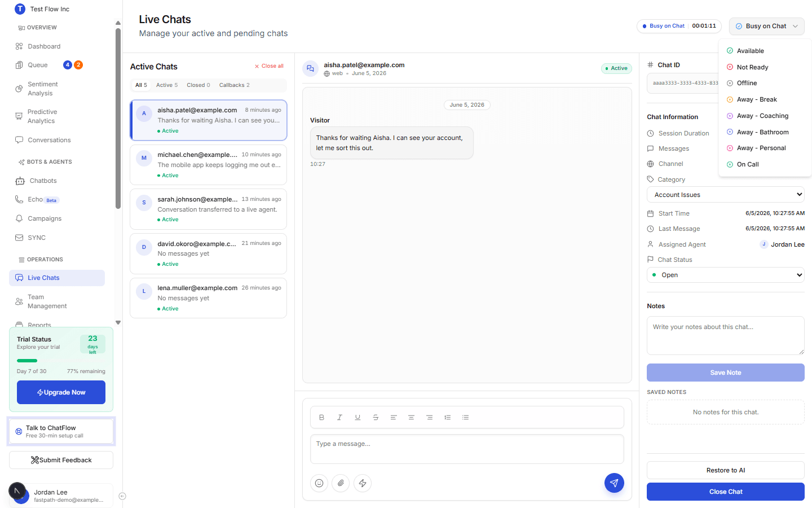Screen dimensions: 812x508
Task: Click the Type a message field
Action: 467,449
